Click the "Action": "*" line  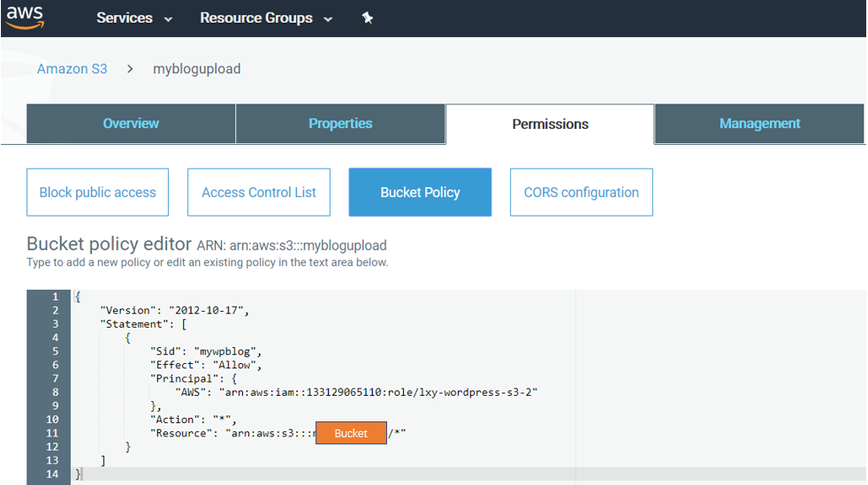194,420
